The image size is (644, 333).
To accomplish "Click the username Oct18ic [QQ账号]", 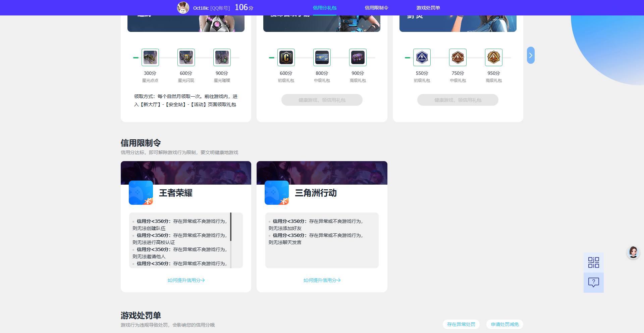I will [x=211, y=8].
